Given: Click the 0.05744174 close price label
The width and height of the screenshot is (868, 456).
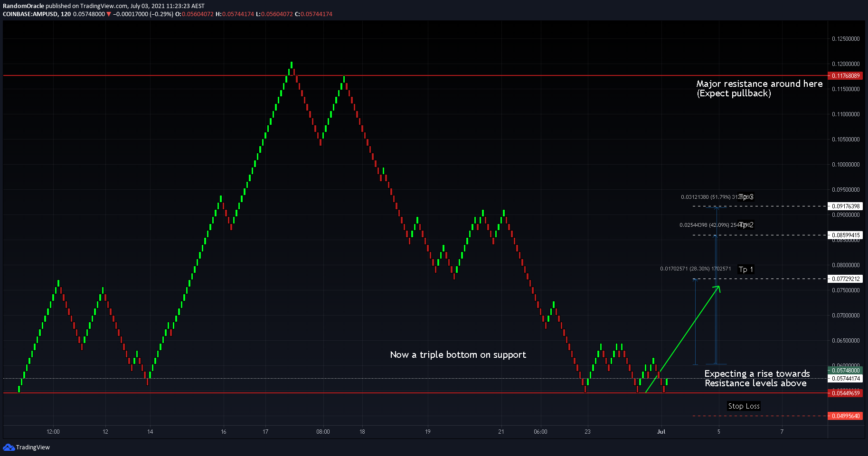Looking at the screenshot, I should (x=845, y=378).
